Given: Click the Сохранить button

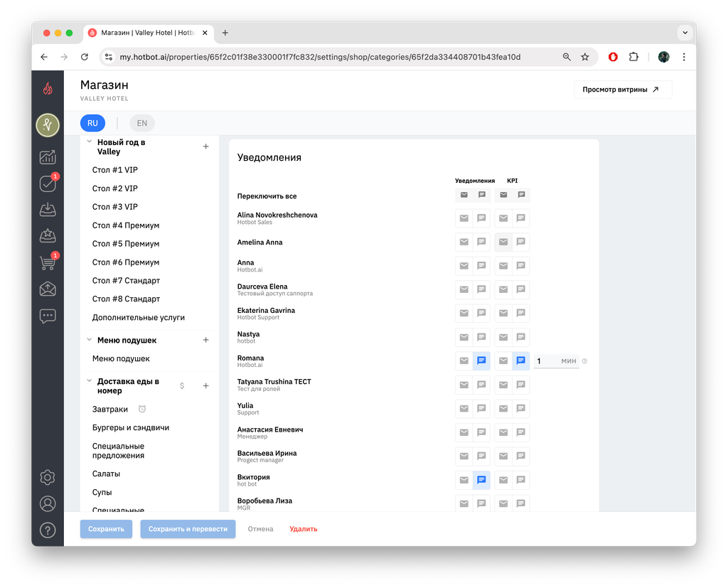Looking at the screenshot, I should [106, 529].
